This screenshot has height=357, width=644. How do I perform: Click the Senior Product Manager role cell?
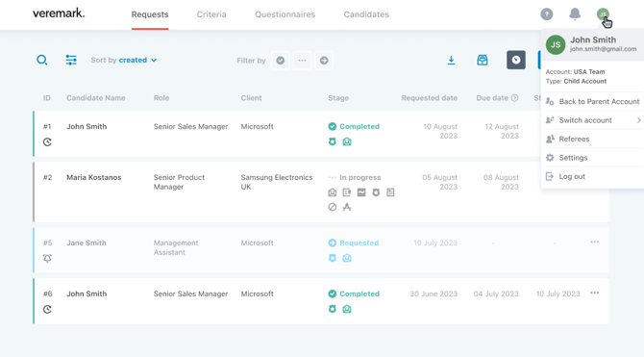(x=179, y=182)
